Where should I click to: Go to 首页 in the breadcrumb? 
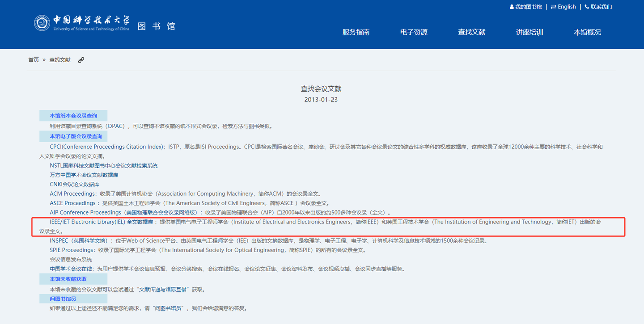pos(34,60)
